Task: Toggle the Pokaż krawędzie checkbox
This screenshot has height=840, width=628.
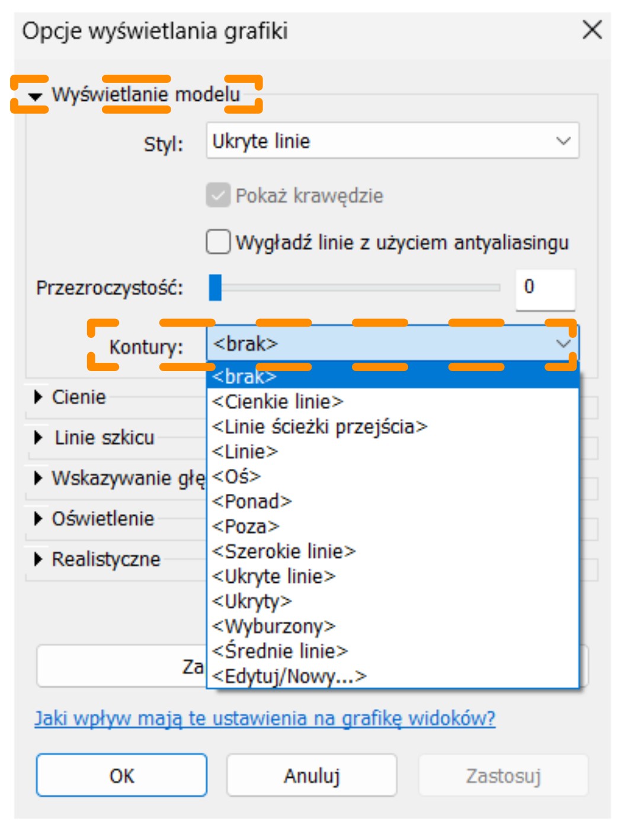Action: tap(219, 195)
